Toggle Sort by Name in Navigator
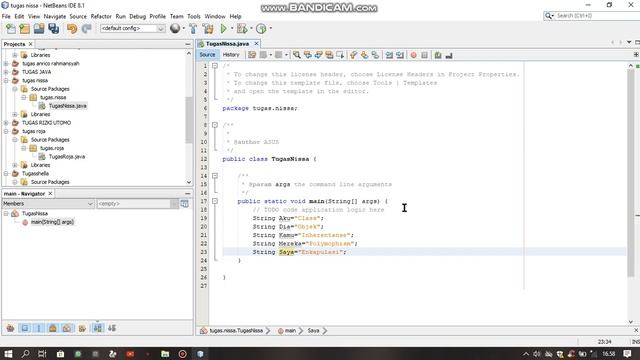 tap(98, 328)
